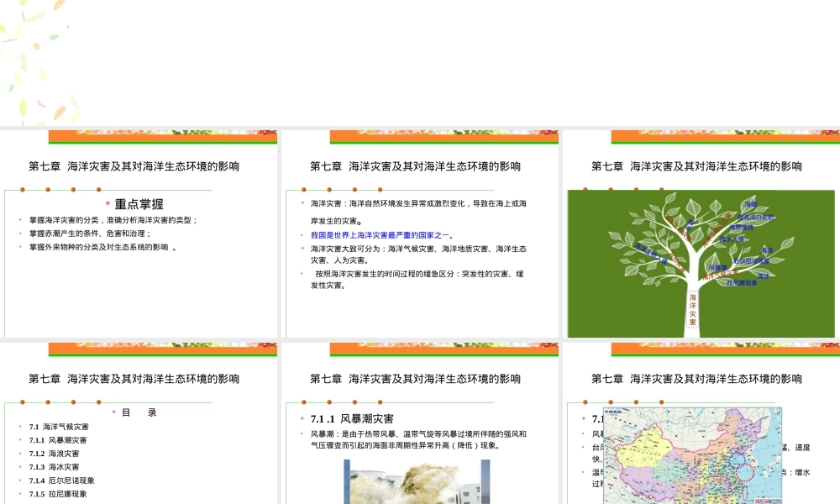Click the line 海洋灾害：海洋自然环境发生异常或激烈变化

(x=418, y=212)
